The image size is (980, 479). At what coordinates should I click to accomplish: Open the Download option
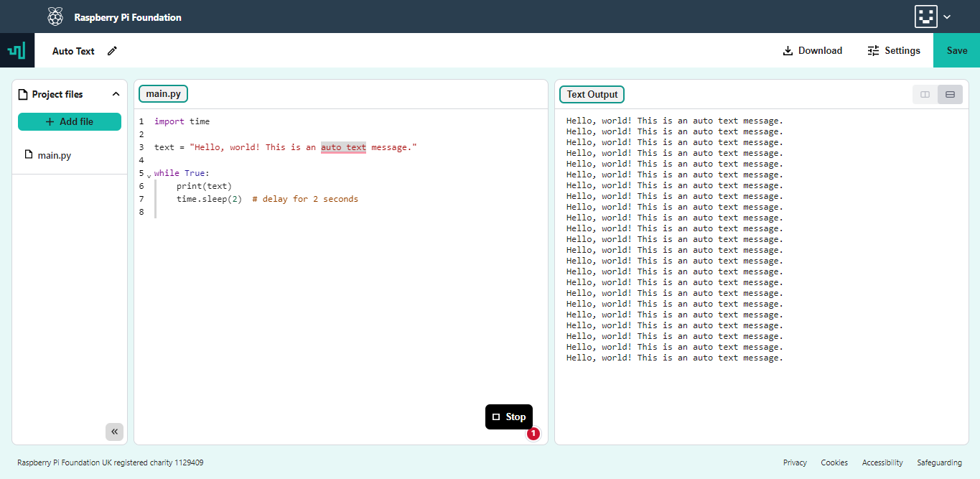click(x=812, y=50)
